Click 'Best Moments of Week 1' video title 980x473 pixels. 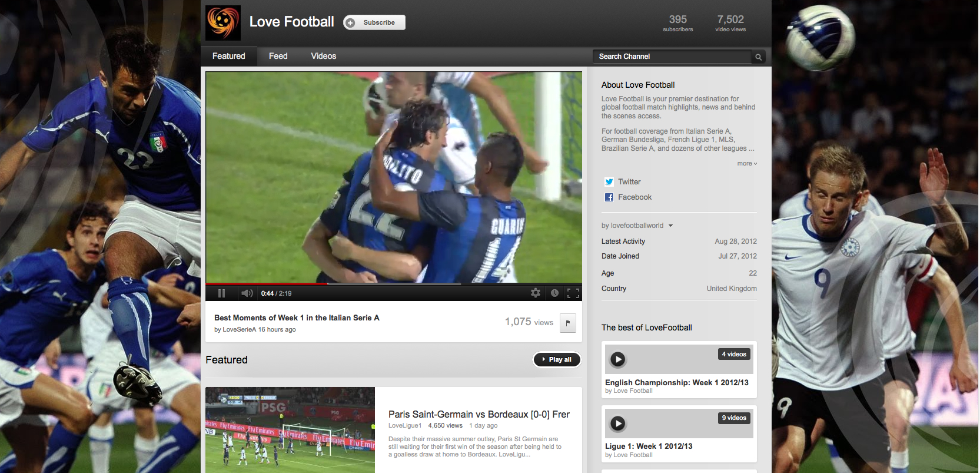click(297, 317)
